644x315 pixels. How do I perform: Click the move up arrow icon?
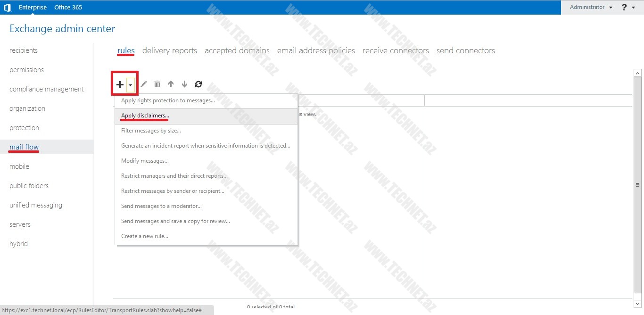pos(171,84)
